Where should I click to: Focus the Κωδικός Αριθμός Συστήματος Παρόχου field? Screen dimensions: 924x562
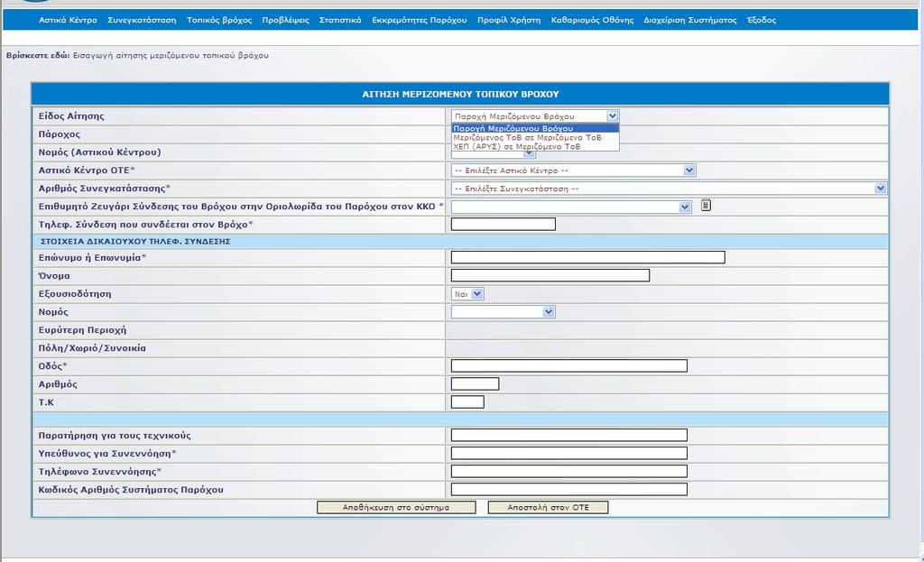point(569,489)
